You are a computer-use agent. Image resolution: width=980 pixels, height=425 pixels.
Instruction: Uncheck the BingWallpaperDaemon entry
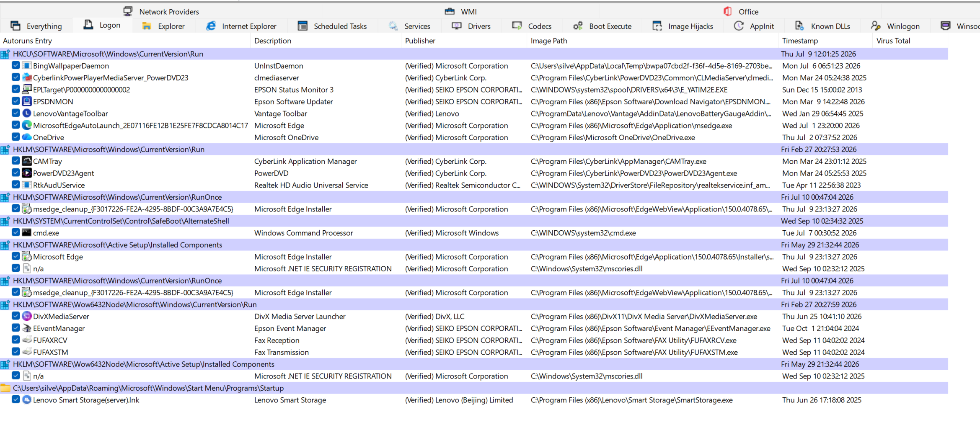click(16, 65)
